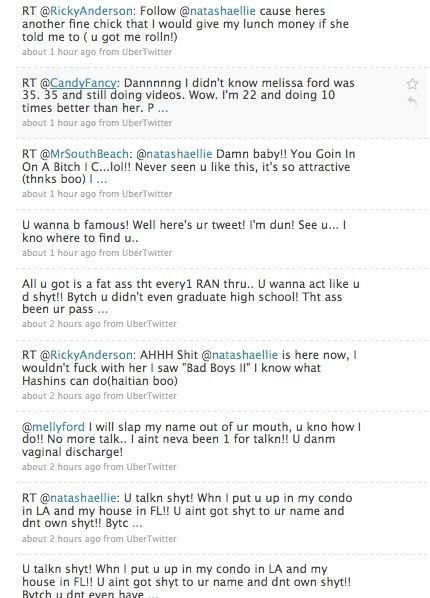Open timestamp of @mellyford reply tweet

click(x=61, y=467)
